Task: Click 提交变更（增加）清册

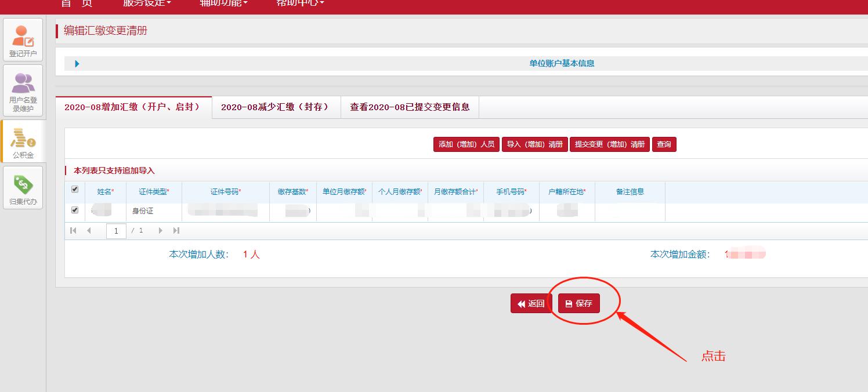Action: (x=610, y=144)
